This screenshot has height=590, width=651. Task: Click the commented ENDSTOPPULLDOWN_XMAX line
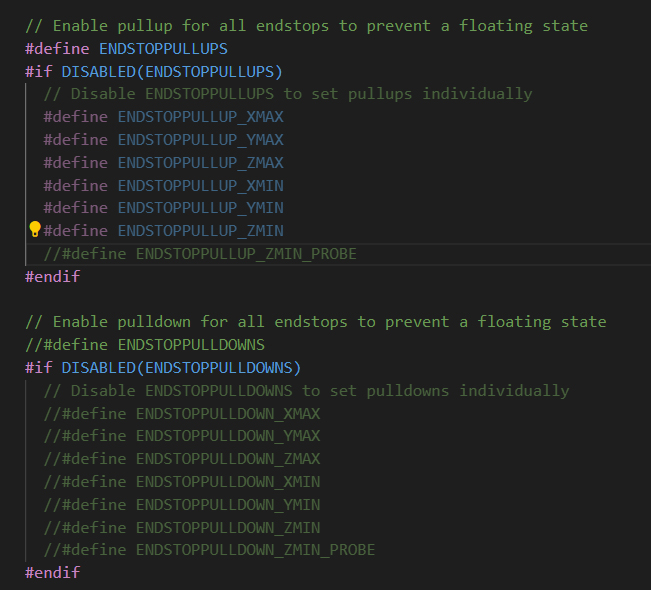point(182,414)
